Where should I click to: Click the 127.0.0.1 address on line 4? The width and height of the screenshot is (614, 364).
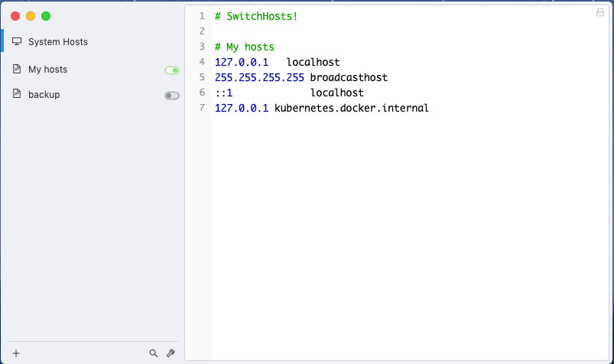point(242,62)
